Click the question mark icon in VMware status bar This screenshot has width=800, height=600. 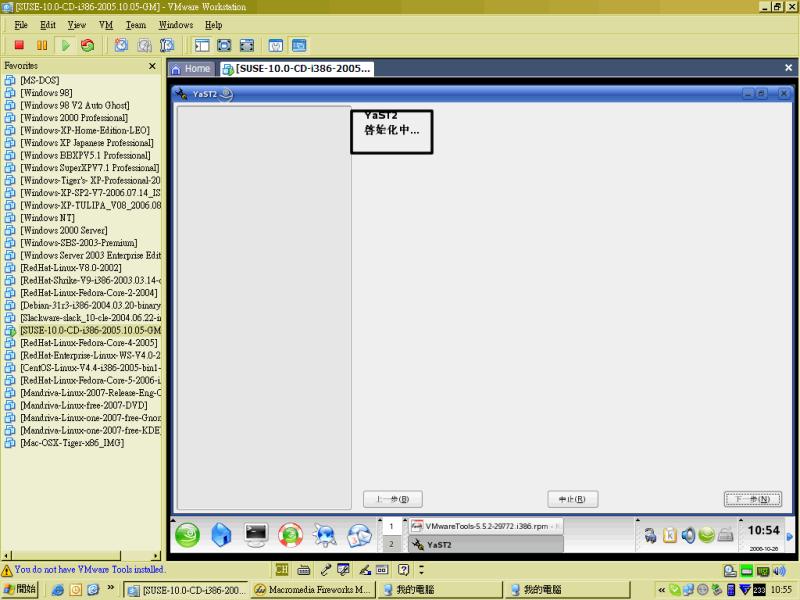(x=403, y=569)
